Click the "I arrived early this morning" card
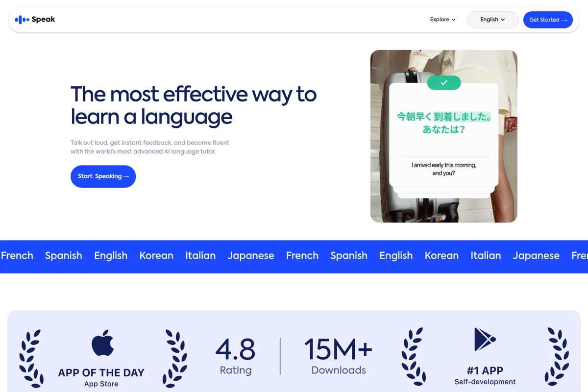The height and width of the screenshot is (392, 588). [443, 169]
